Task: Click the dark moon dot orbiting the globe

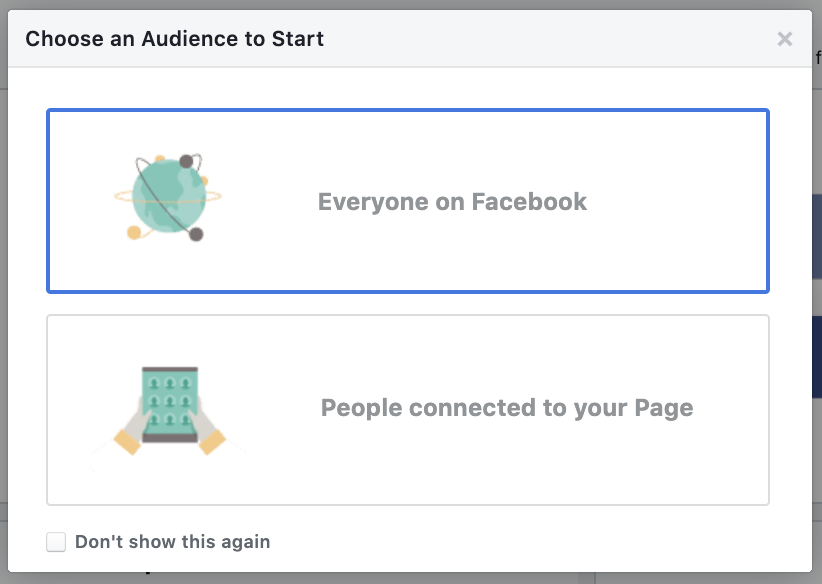Action: pos(196,234)
